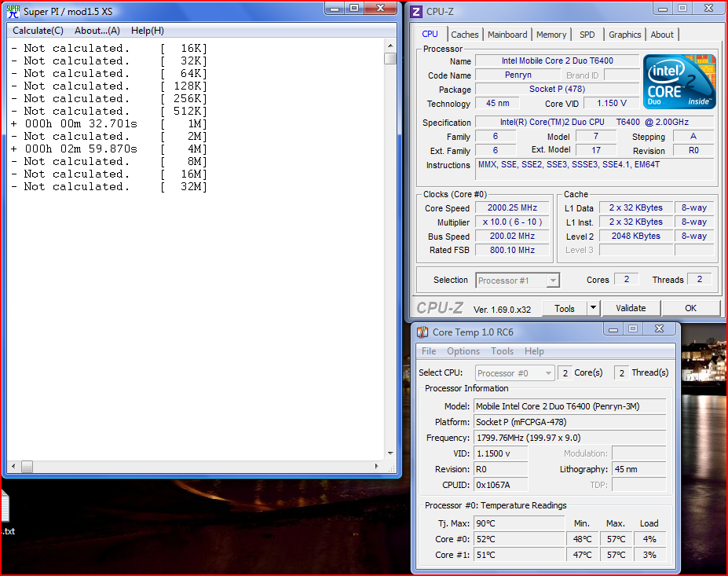Screen dimensions: 728x576
Task: Click the Platform field 'Socket P (mFCPGA-478)'
Action: coord(570,422)
